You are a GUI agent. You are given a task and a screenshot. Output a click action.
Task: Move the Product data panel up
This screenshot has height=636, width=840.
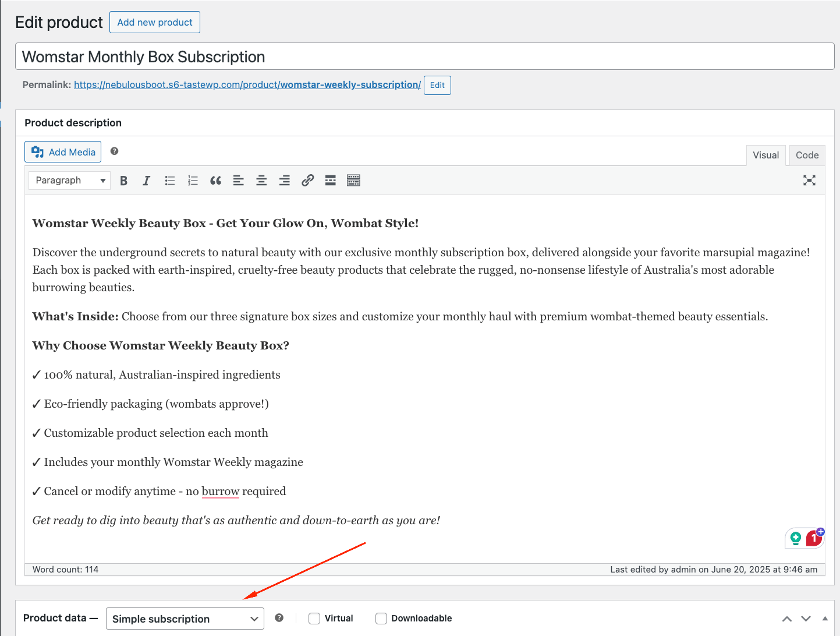click(x=787, y=619)
